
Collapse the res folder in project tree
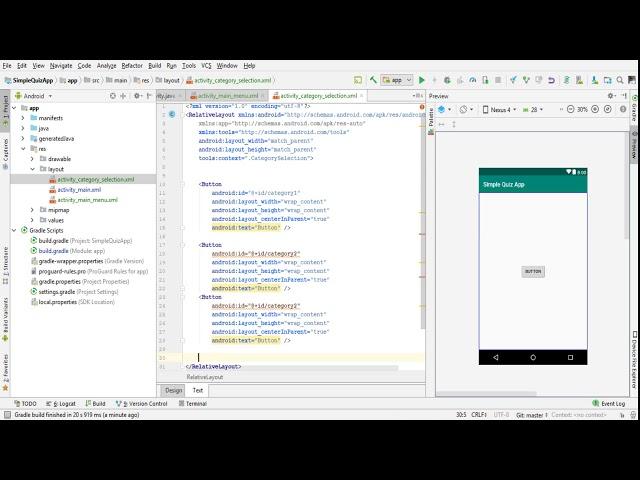(x=23, y=149)
